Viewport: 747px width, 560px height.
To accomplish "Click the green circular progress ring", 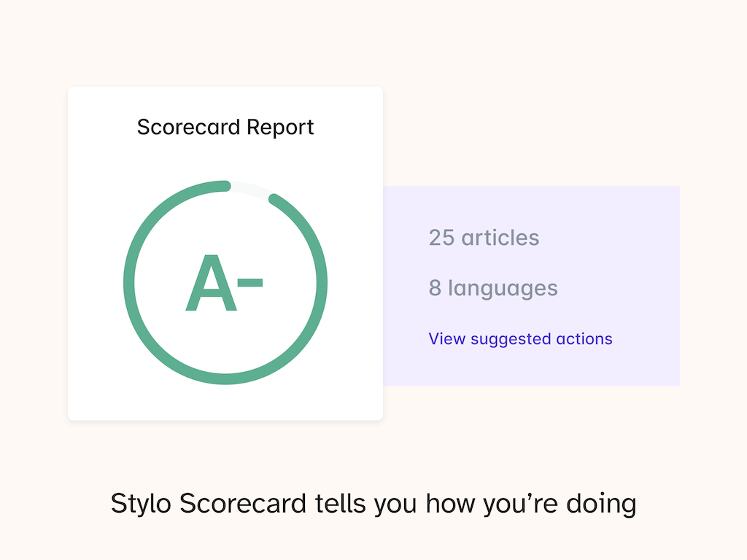I will point(128,283).
